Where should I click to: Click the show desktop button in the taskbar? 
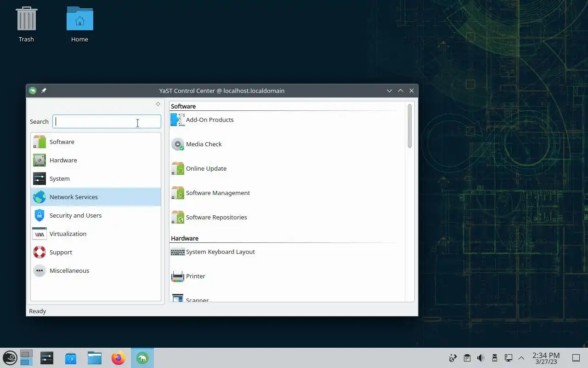pos(576,358)
